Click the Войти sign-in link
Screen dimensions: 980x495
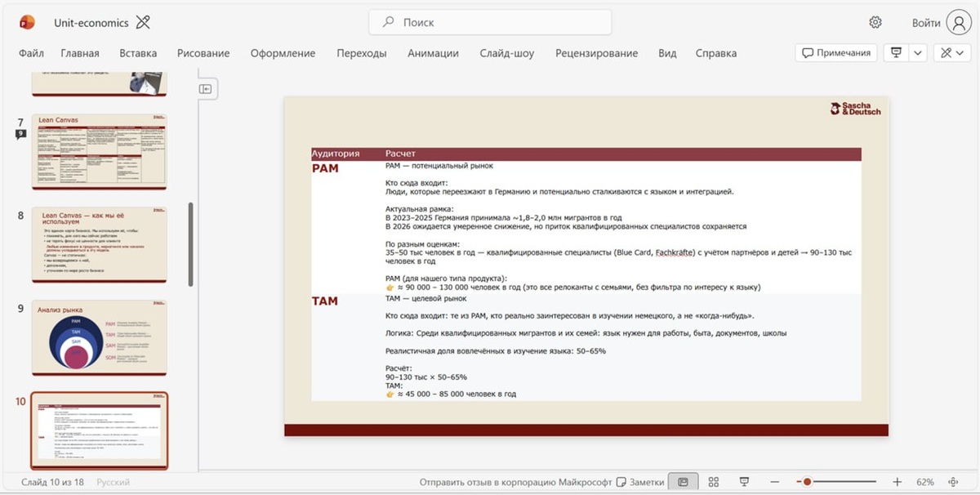pyautogui.click(x=927, y=23)
